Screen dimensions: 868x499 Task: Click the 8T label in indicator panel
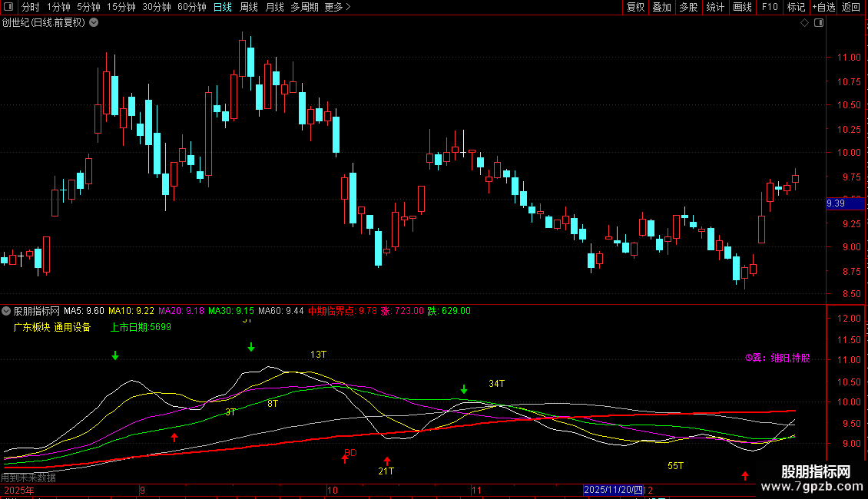point(273,403)
